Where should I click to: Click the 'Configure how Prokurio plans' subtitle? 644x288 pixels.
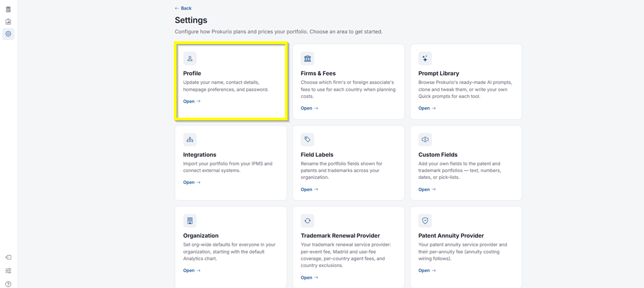point(279,32)
